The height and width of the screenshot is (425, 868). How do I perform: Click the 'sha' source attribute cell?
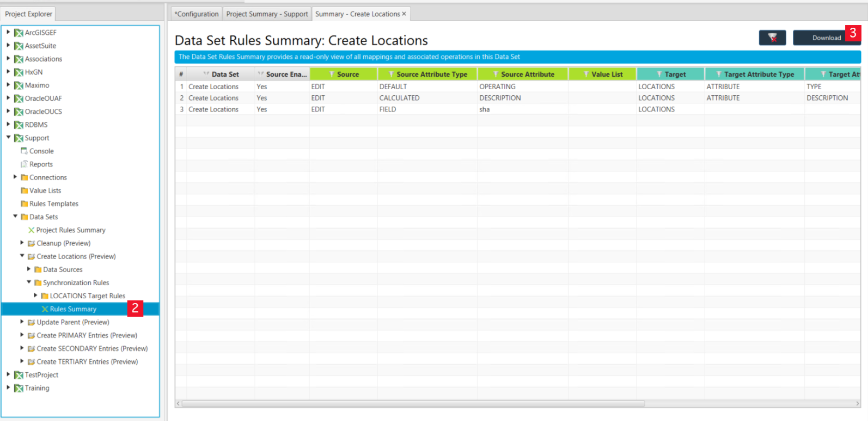523,109
